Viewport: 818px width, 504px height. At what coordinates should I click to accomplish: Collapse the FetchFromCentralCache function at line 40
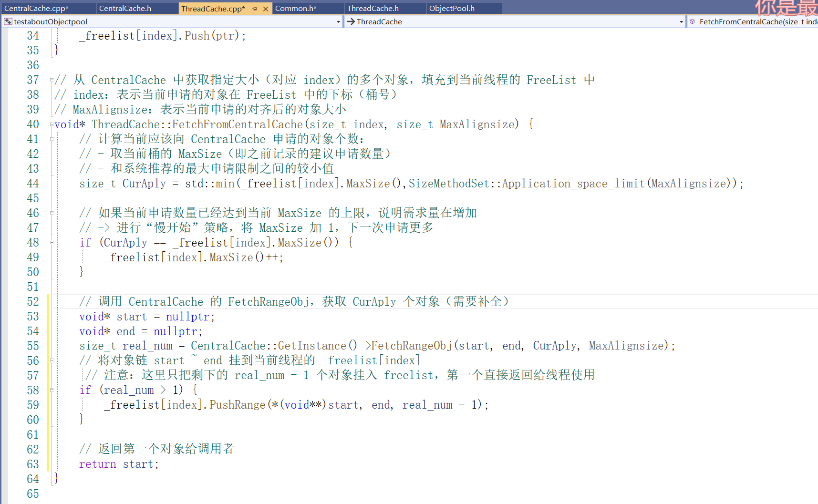tap(52, 124)
